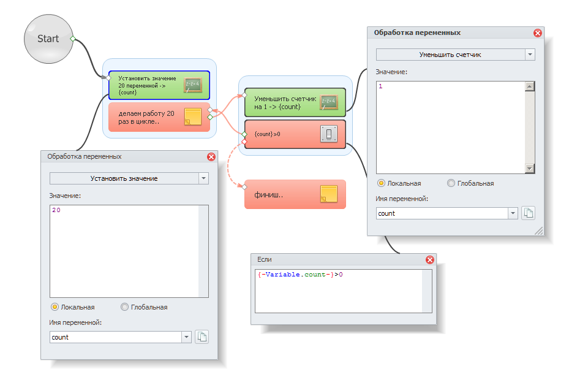Click the 'Если' window title bar
This screenshot has width=588, height=388.
click(344, 260)
